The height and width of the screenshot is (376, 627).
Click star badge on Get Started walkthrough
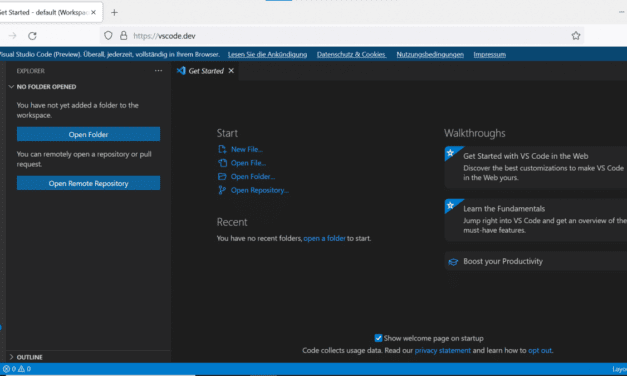pos(451,153)
